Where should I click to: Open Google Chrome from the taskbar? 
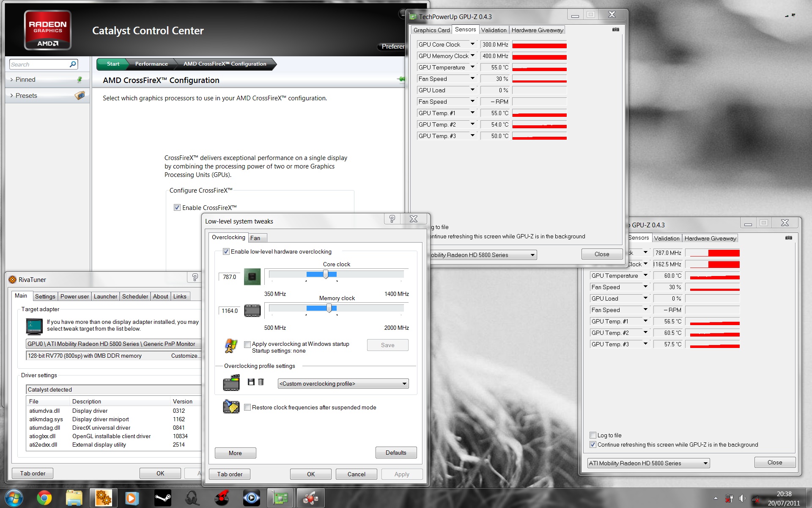pyautogui.click(x=44, y=498)
